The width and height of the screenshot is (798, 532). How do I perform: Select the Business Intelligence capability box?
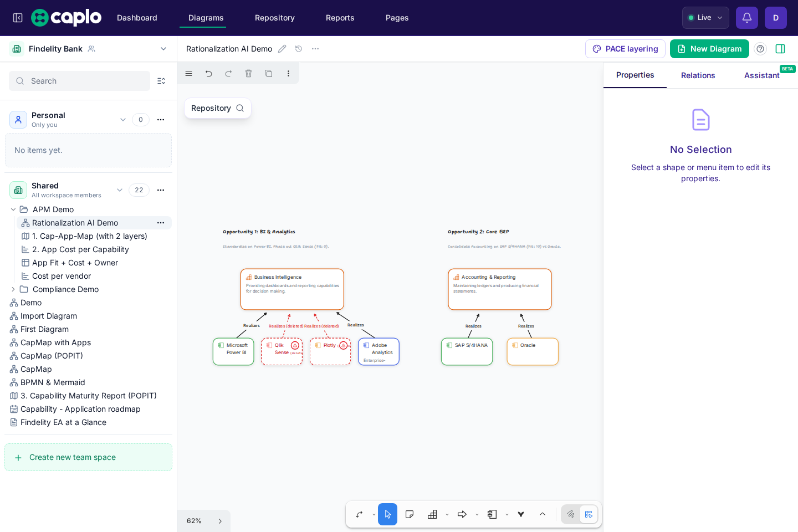click(292, 289)
